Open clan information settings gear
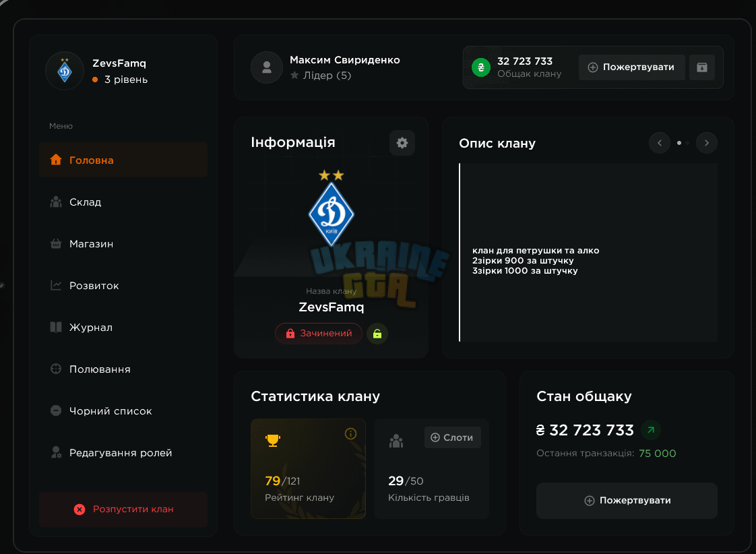 coord(402,143)
